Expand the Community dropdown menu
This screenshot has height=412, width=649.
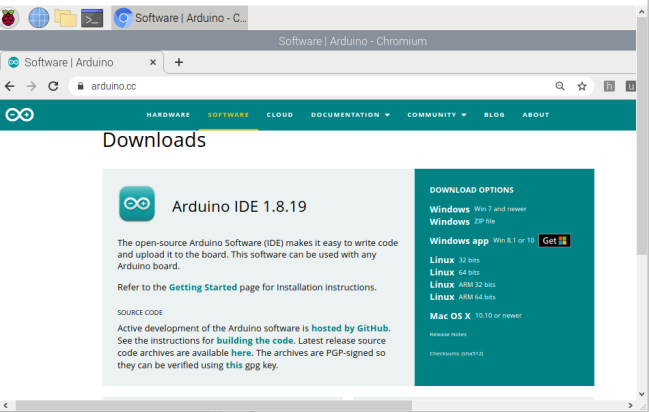[x=436, y=115]
